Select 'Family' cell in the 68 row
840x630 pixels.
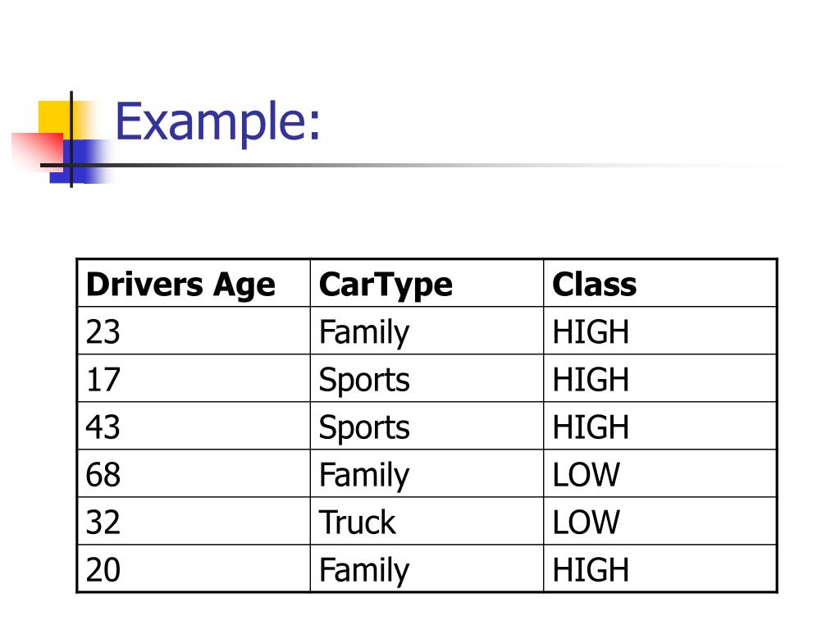427,473
